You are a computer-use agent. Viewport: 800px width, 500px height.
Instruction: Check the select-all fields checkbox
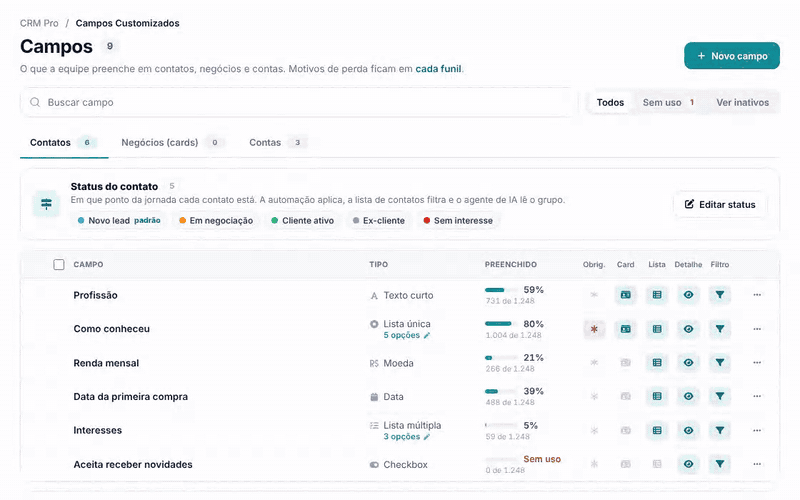pyautogui.click(x=59, y=264)
